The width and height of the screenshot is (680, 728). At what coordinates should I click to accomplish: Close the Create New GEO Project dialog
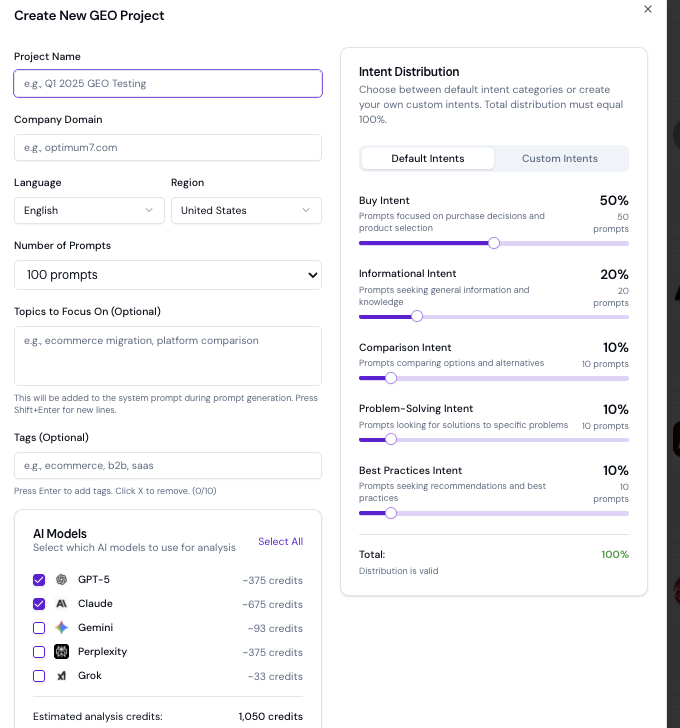tap(648, 9)
